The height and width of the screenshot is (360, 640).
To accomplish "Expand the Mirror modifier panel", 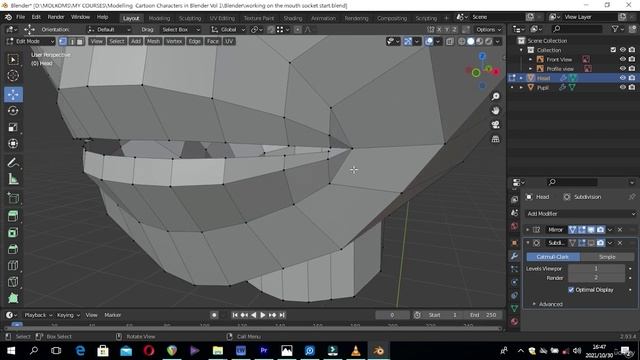I will (528, 230).
